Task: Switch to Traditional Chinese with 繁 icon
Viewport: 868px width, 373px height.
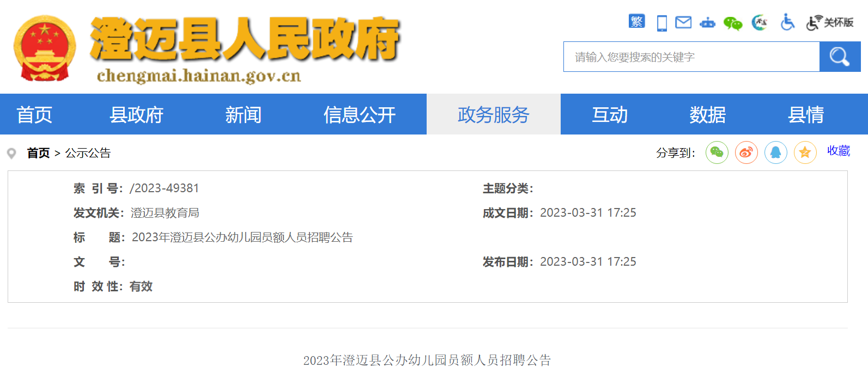Action: [x=636, y=22]
